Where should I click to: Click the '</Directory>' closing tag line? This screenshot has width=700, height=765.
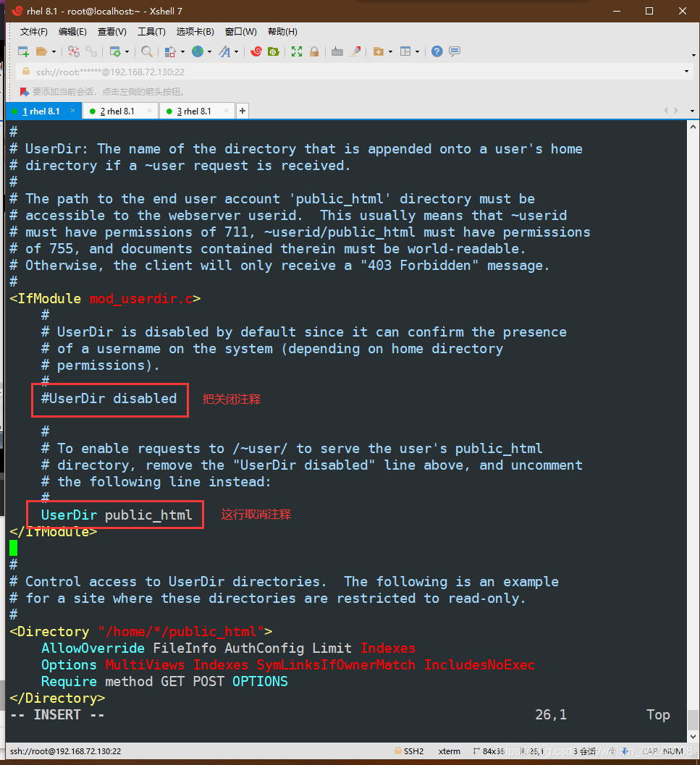click(57, 698)
